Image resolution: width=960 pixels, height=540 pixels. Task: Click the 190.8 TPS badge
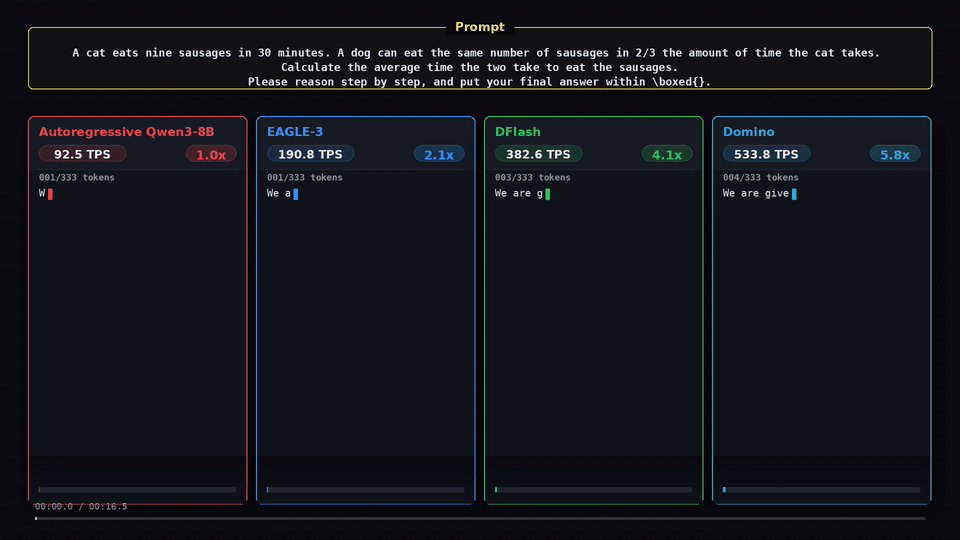click(310, 154)
